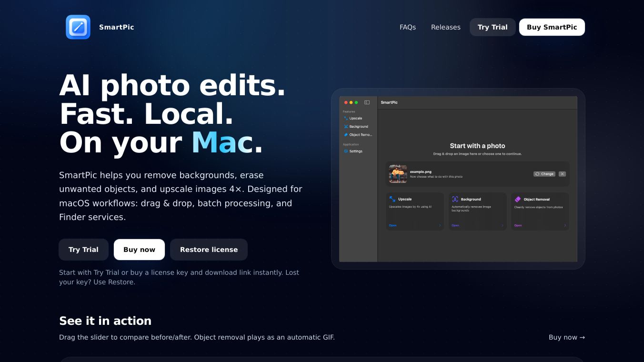Click the person-frame icon on the Background card
This screenshot has height=362, width=644.
click(455, 199)
